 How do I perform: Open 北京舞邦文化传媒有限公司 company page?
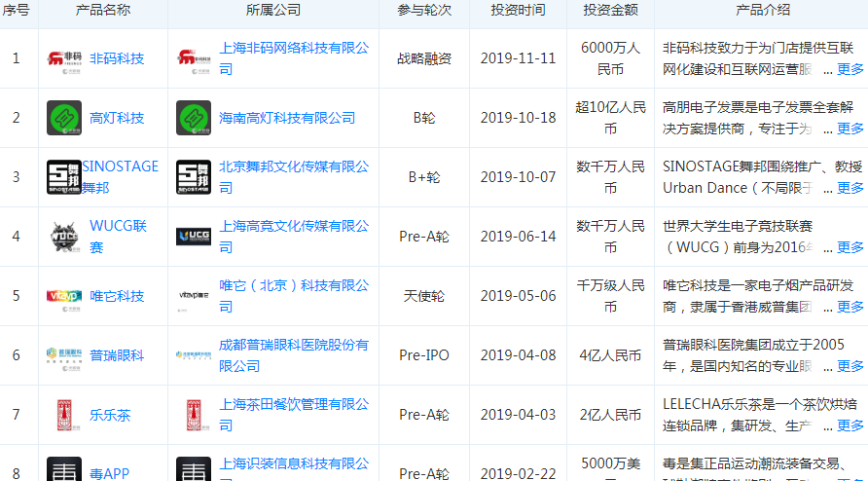tap(294, 177)
